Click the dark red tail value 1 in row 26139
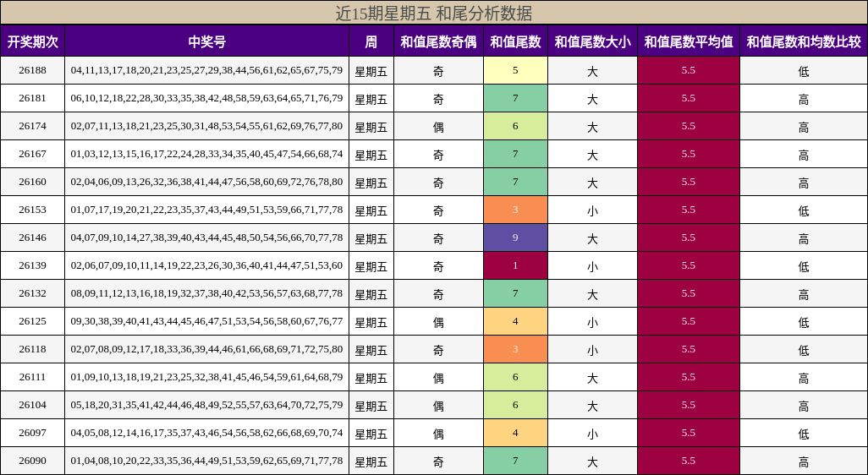The width and height of the screenshot is (868, 475). tap(515, 265)
